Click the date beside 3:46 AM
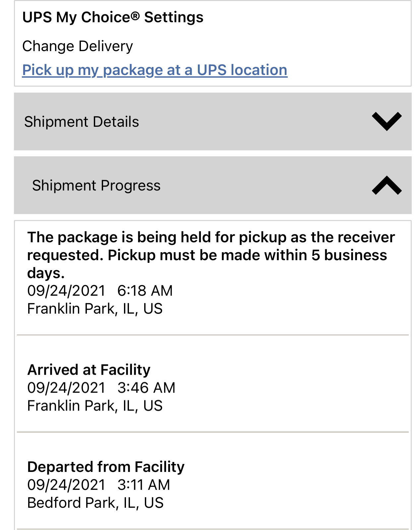420x530 pixels. (x=66, y=388)
